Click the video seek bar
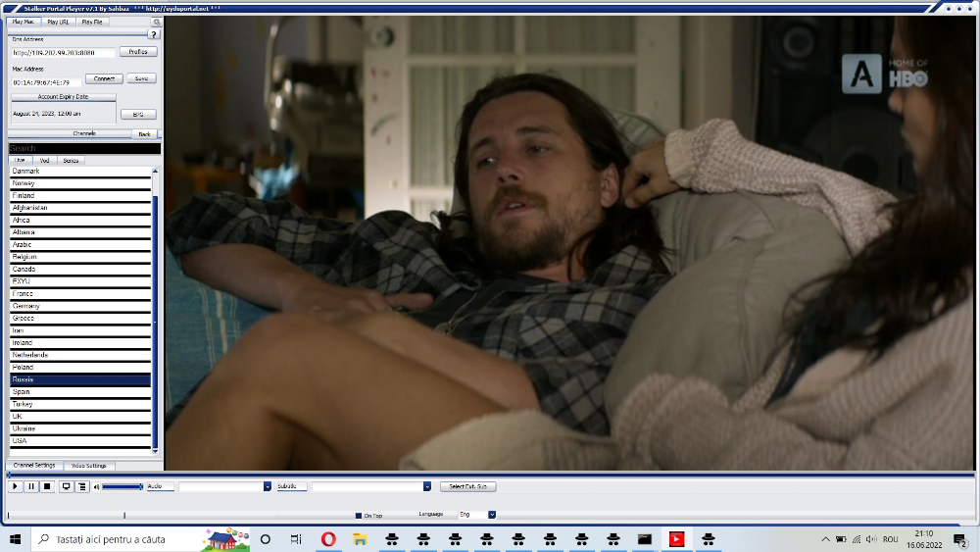The height and width of the screenshot is (552, 980). [491, 476]
